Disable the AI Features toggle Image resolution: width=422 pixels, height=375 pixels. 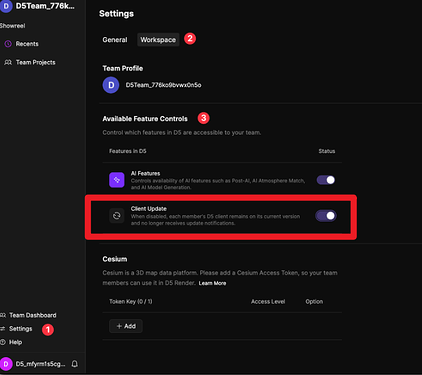(326, 180)
